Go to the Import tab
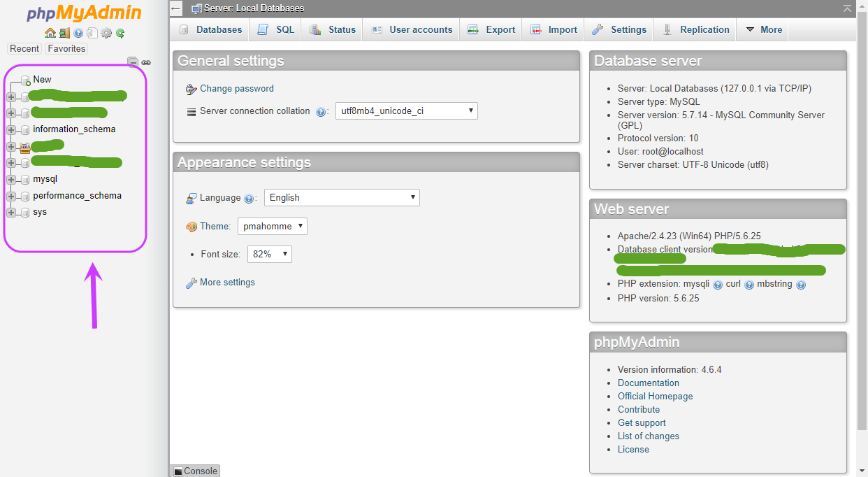 click(554, 29)
